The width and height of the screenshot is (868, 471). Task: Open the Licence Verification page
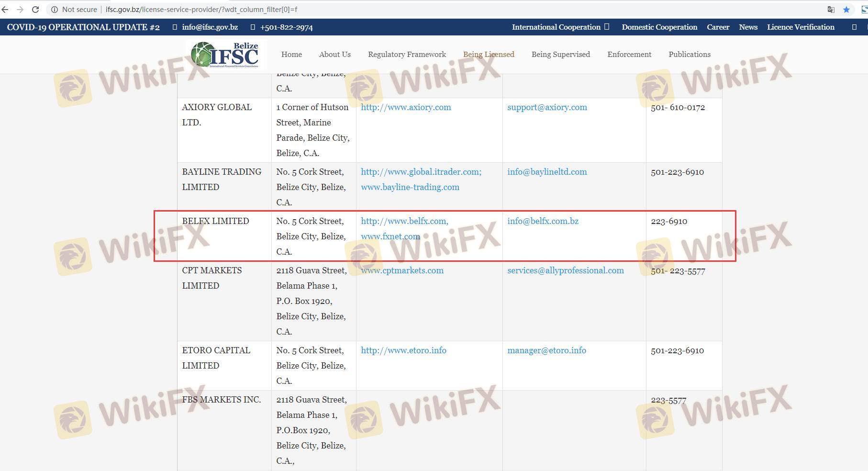click(x=801, y=27)
